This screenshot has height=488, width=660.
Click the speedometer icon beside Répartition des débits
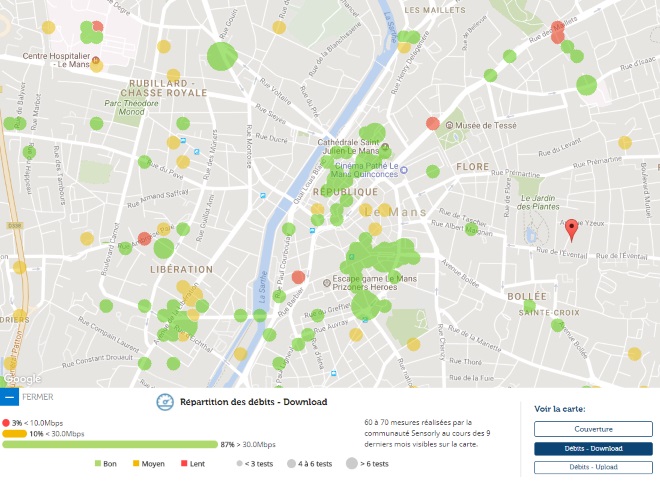165,404
